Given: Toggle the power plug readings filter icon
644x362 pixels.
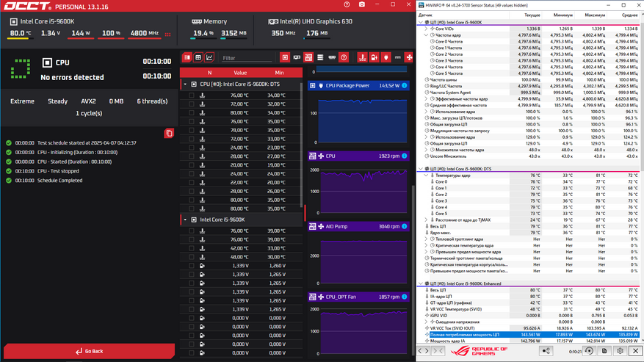Looking at the screenshot, I should pos(386,57).
